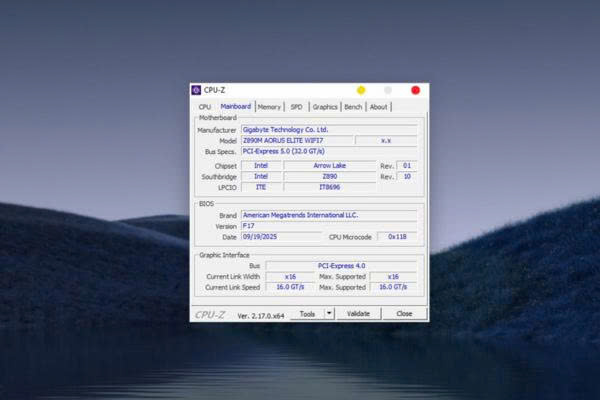This screenshot has width=600, height=400.
Task: Click the chipset vendor Intel field
Action: tap(261, 165)
